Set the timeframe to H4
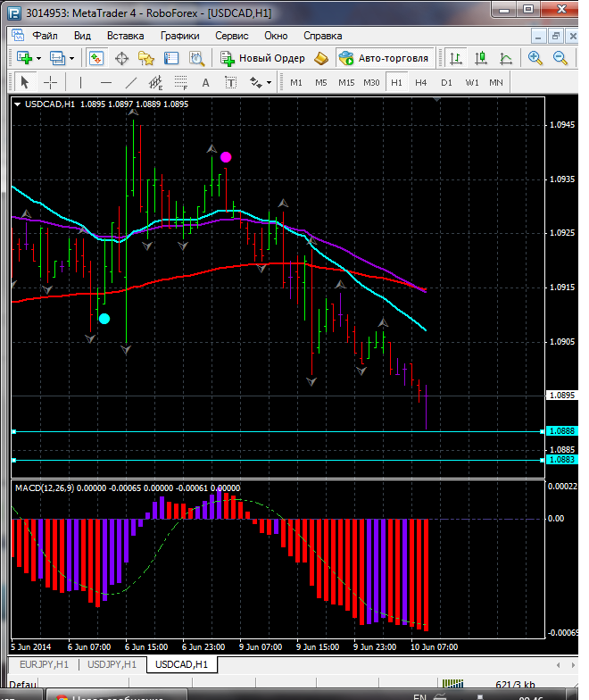This screenshot has height=700, width=589. (421, 82)
